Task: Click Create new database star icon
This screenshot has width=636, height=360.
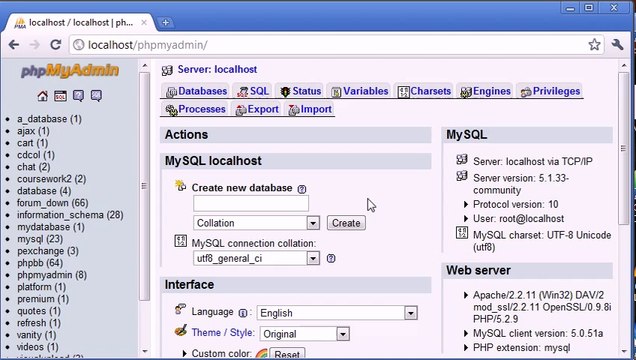Action: pos(180,186)
